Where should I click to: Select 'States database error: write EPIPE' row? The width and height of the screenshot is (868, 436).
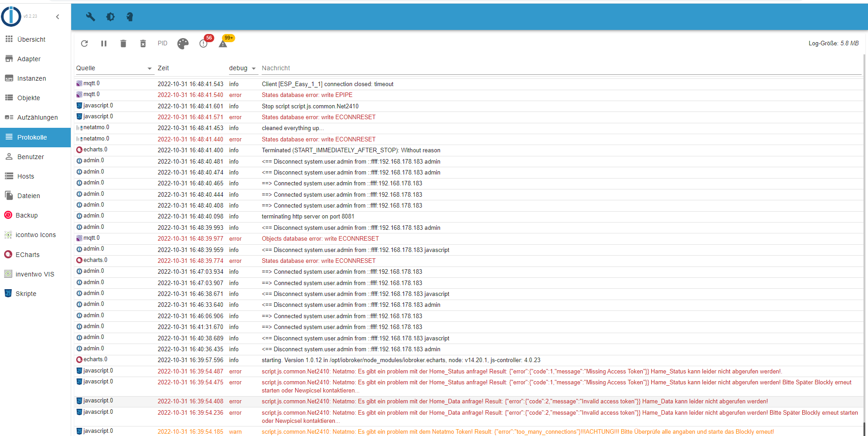coord(469,95)
